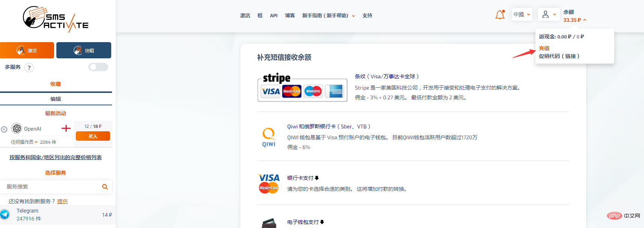Image resolution: width=644 pixels, height=228 pixels.
Task: Click the 最新活动 heading
Action: (56, 113)
